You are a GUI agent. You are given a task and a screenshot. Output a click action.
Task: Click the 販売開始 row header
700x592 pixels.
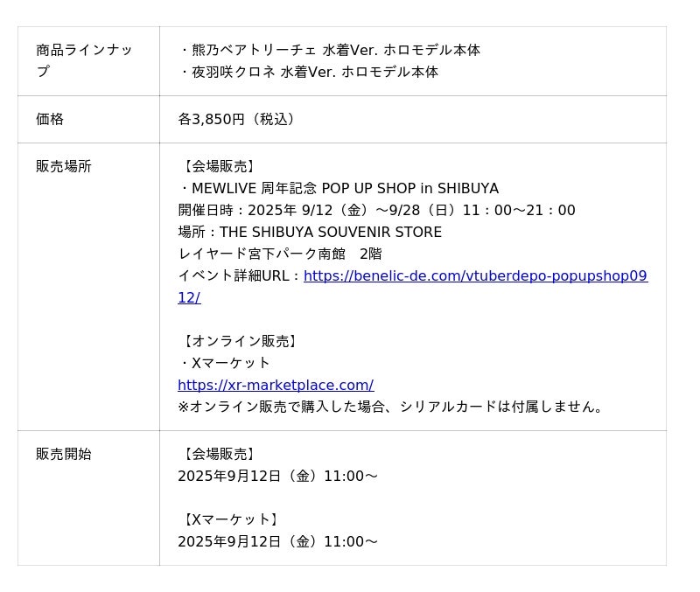click(64, 454)
